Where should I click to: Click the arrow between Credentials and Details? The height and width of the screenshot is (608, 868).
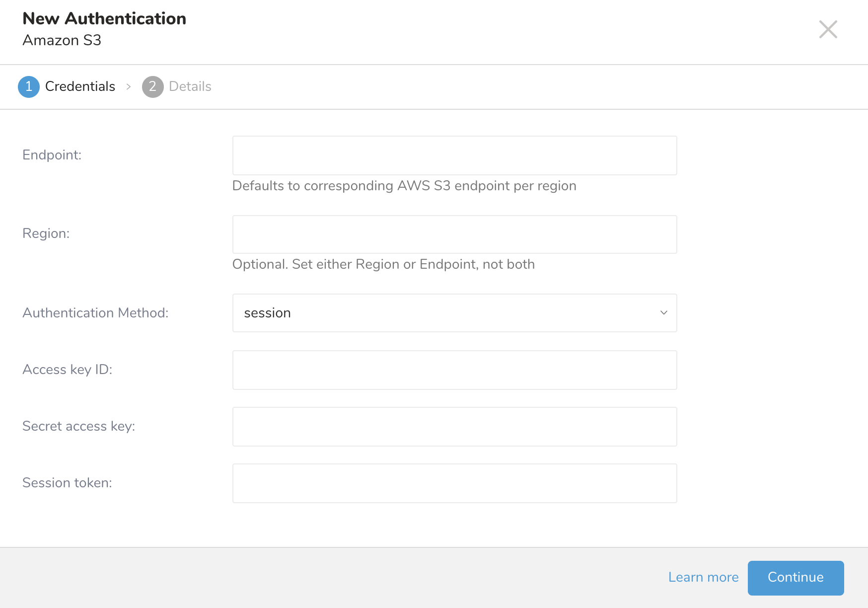pyautogui.click(x=129, y=86)
